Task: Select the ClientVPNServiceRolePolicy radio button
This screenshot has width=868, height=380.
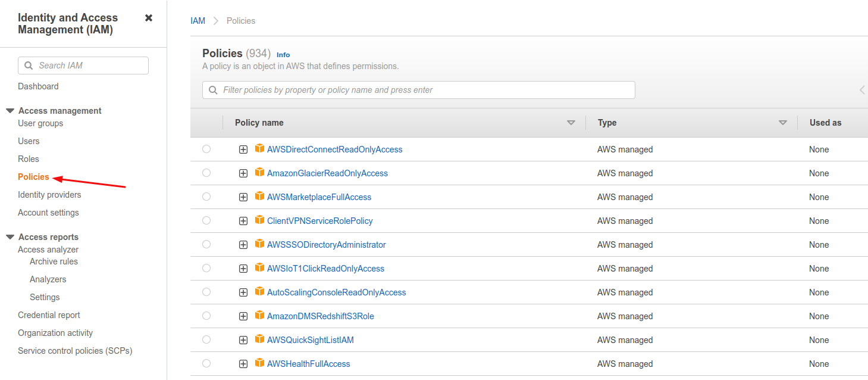Action: (206, 220)
